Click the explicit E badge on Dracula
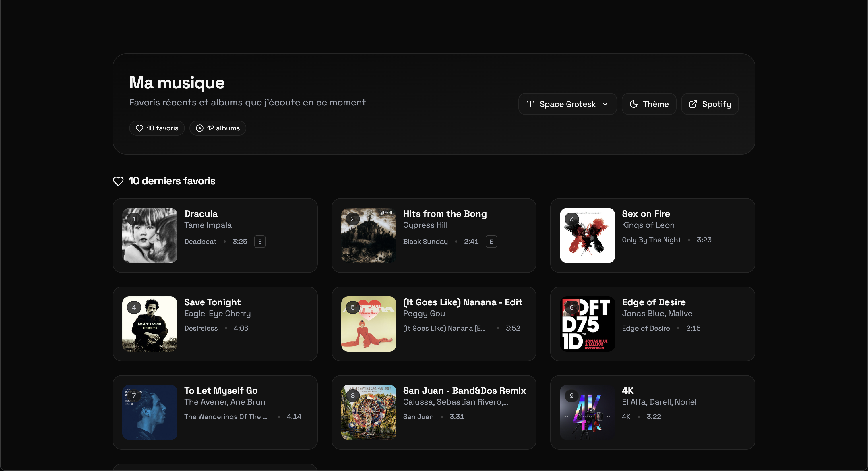 coord(259,242)
